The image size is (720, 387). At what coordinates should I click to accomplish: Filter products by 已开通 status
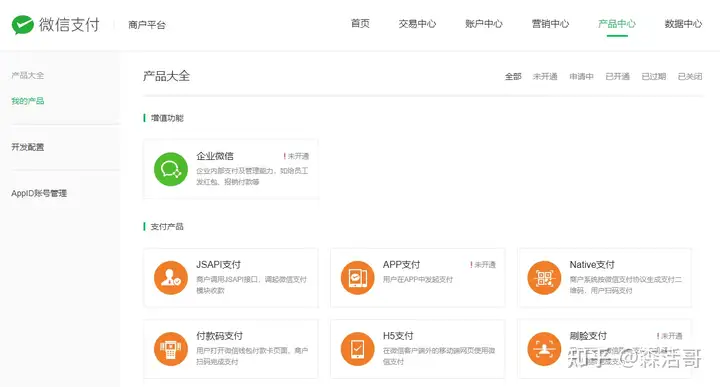(618, 77)
